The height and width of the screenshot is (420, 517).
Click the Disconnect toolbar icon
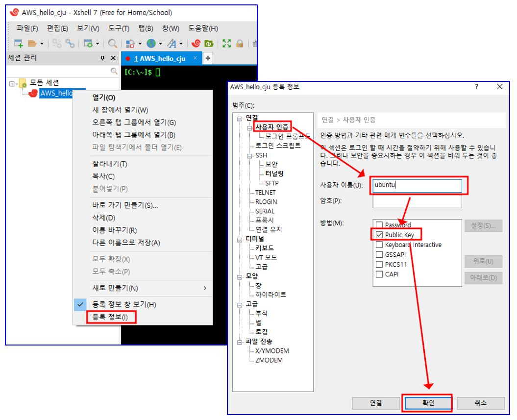pos(57,43)
